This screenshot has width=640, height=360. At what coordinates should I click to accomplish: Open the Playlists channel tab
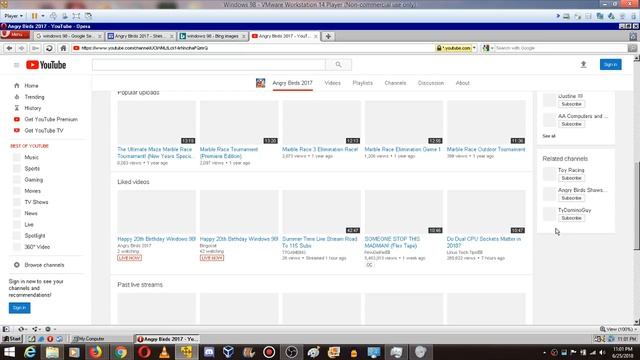(x=362, y=83)
